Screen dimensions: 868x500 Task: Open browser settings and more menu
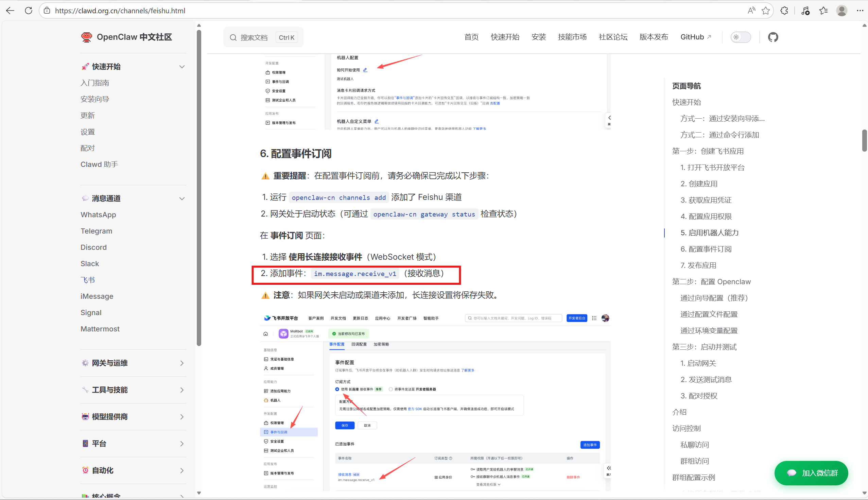pos(860,11)
